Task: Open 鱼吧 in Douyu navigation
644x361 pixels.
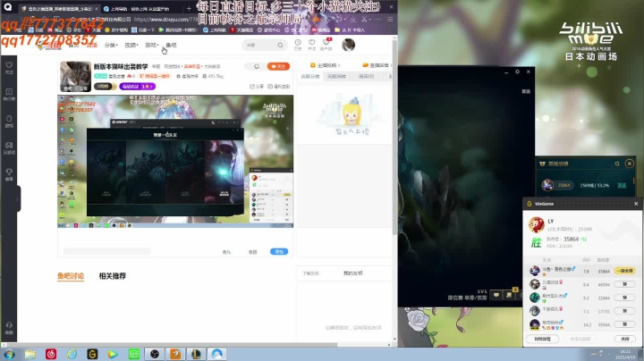Action: point(171,45)
